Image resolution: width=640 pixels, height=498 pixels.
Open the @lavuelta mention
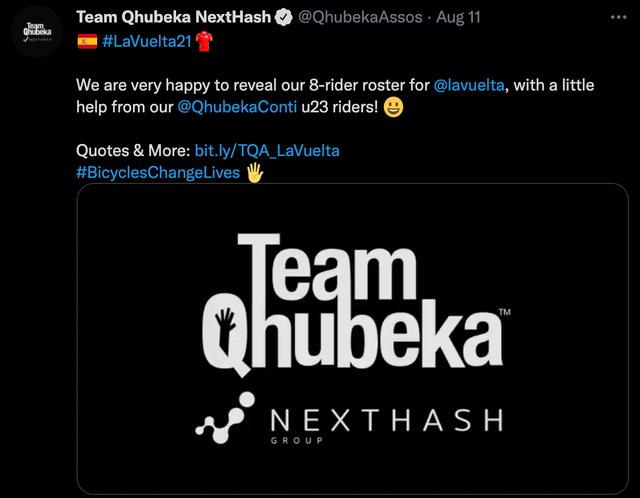point(469,85)
